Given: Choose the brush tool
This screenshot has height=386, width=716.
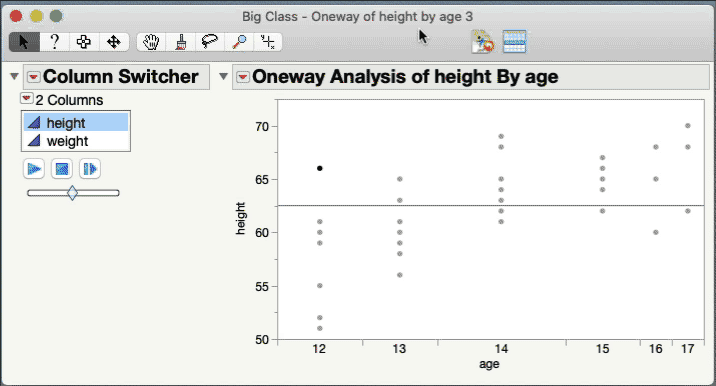Looking at the screenshot, I should (181, 42).
